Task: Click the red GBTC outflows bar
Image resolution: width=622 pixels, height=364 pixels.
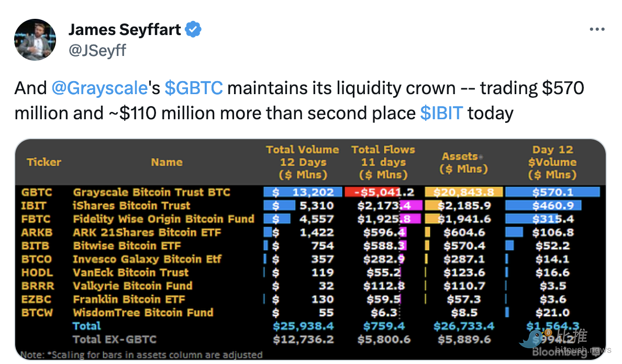Action: click(372, 191)
